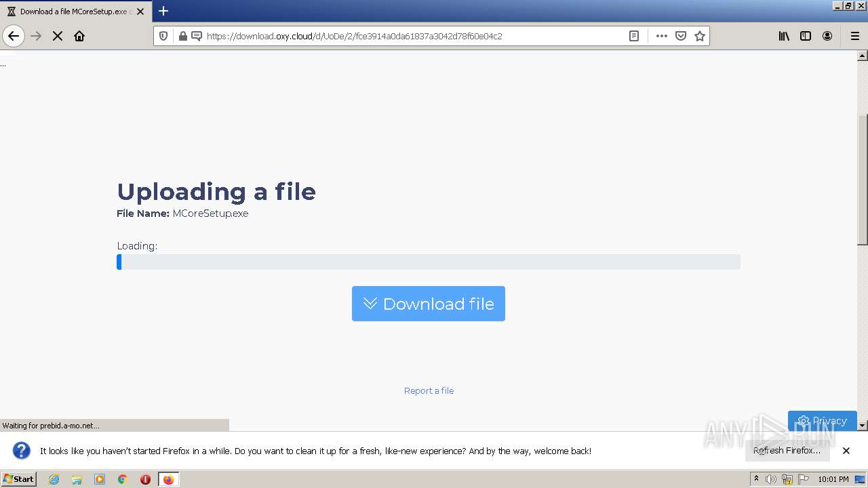Click the page scrollbar down arrow
The image size is (868, 488).
point(863,425)
